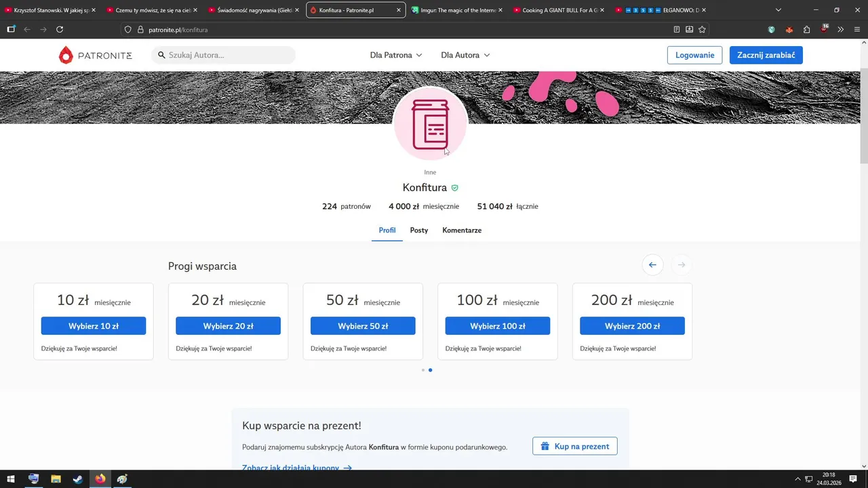The image size is (868, 488).
Task: Choose the 'Wybierz 200 zł' tier
Action: tap(632, 326)
